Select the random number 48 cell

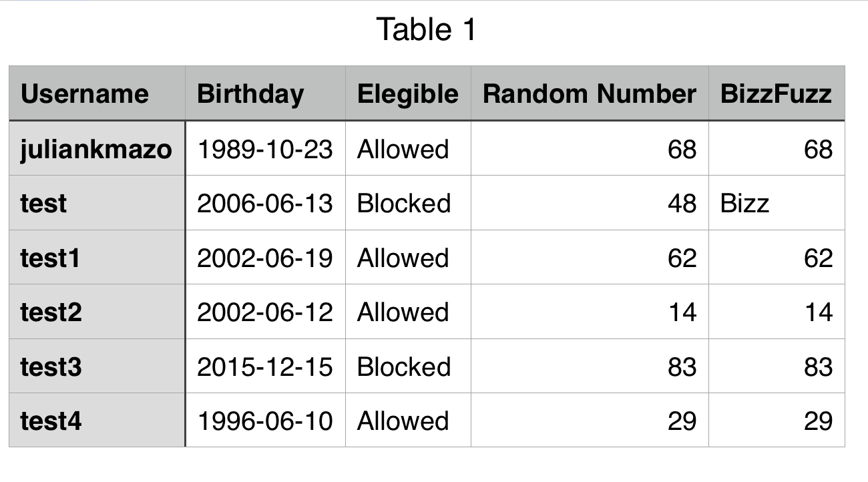(x=590, y=203)
